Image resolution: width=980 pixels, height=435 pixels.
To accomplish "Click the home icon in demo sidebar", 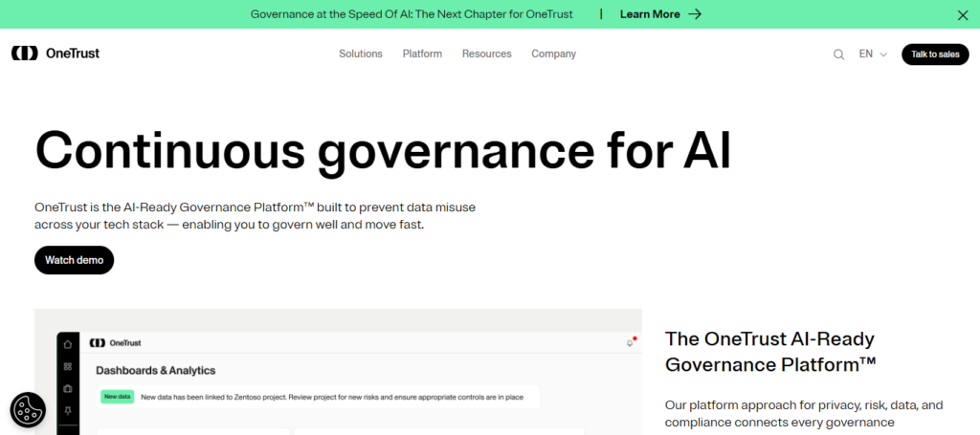I will [68, 344].
